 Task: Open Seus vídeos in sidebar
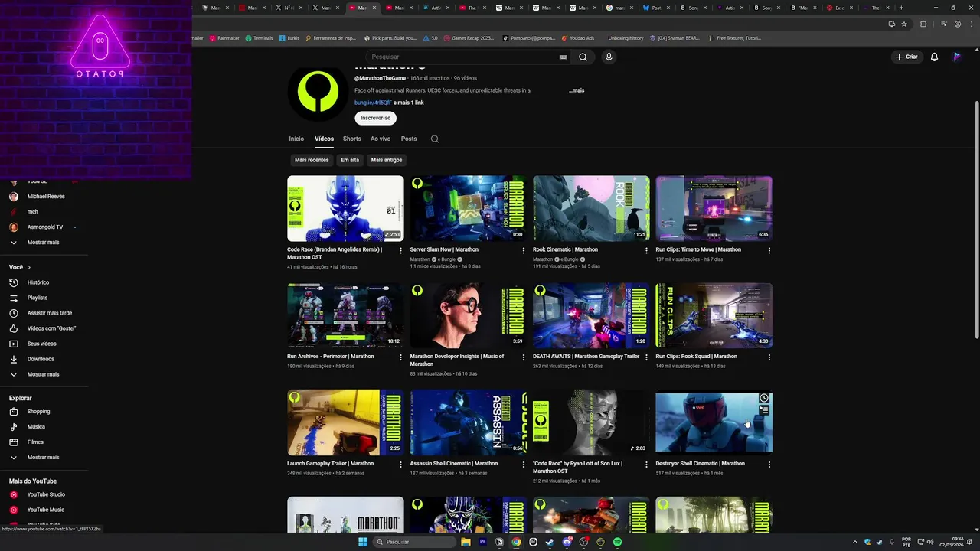tap(43, 344)
